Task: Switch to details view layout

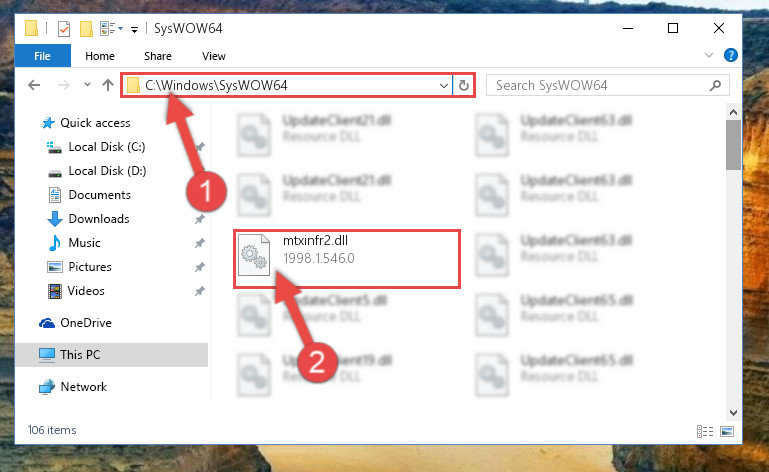Action: 705,431
